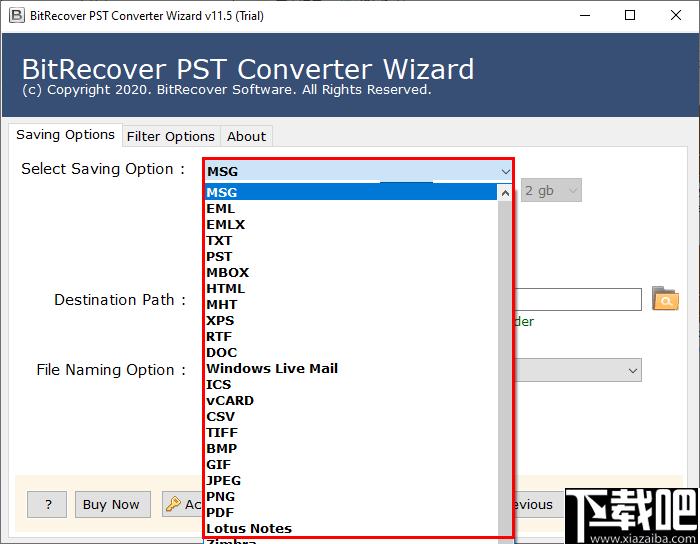Select Windows Live Mail as saving option

click(x=351, y=369)
